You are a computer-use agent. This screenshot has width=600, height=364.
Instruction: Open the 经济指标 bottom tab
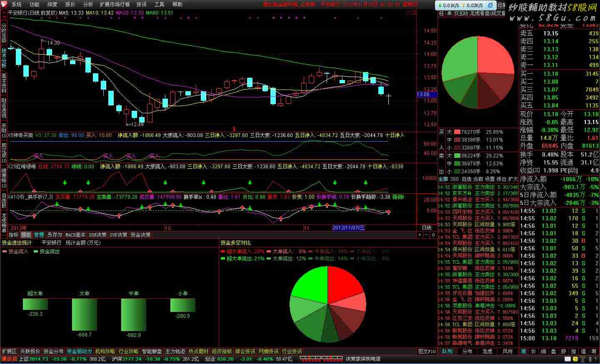(x=222, y=352)
